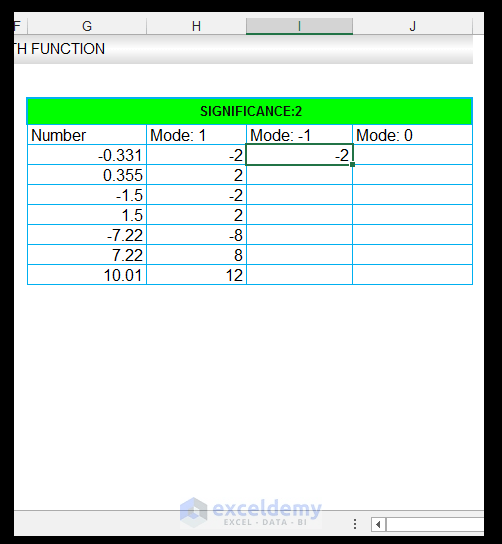Screen dimensions: 502x544
Task: Select empty Mode 0 cell in -0.331 row
Action: [x=412, y=155]
